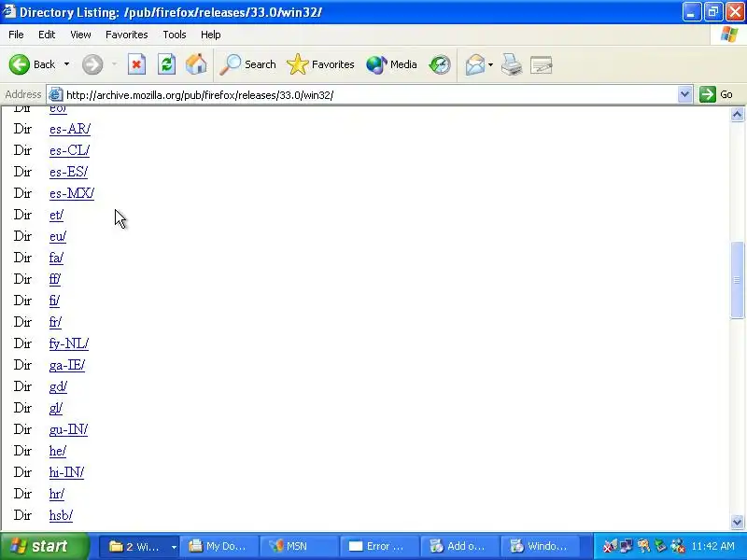This screenshot has height=560, width=747.
Task: Open the hsb/ directory link
Action: pos(61,515)
